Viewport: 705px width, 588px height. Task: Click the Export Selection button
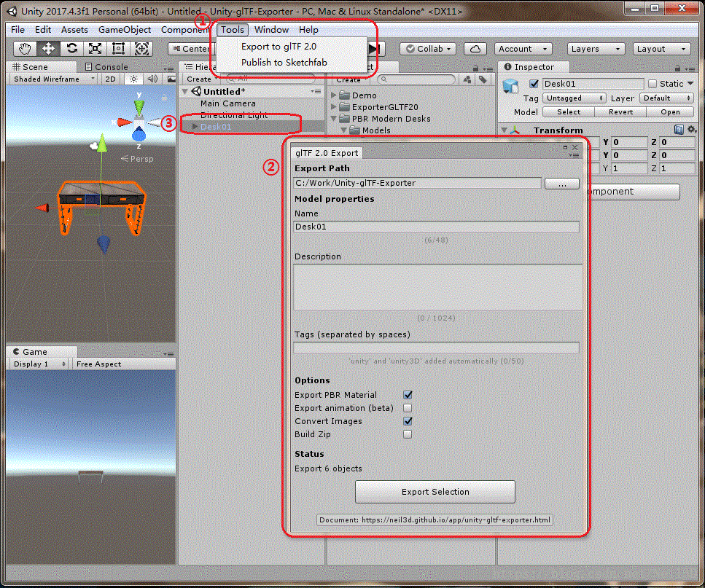(435, 492)
